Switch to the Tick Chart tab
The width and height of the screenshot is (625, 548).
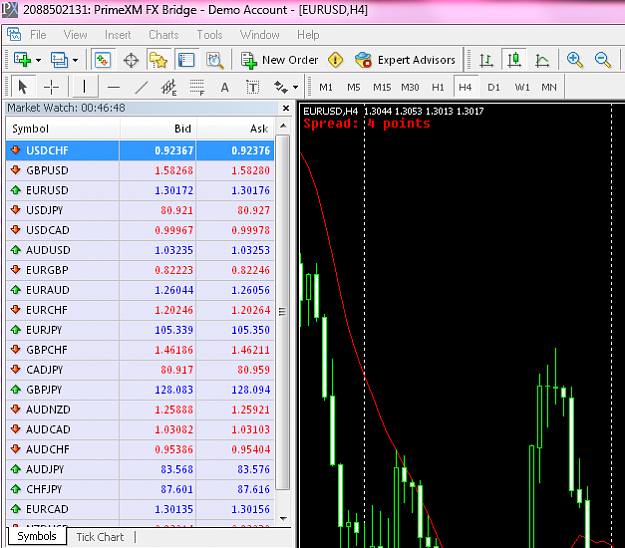[x=100, y=537]
